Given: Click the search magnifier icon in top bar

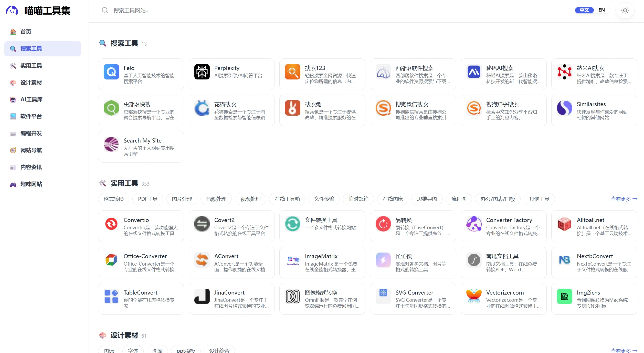Looking at the screenshot, I should pos(105,11).
